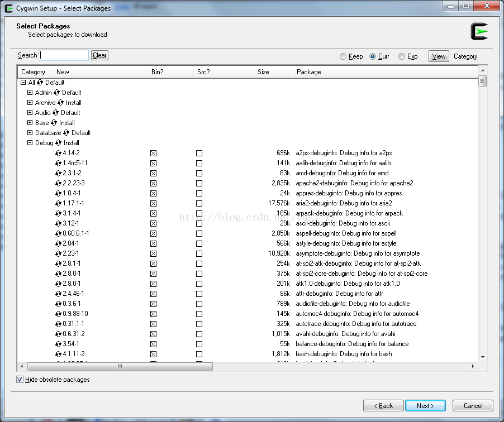504x422 pixels.
Task: Uncheck Bin checkbox for apache2-debuginfo
Action: coord(153,184)
